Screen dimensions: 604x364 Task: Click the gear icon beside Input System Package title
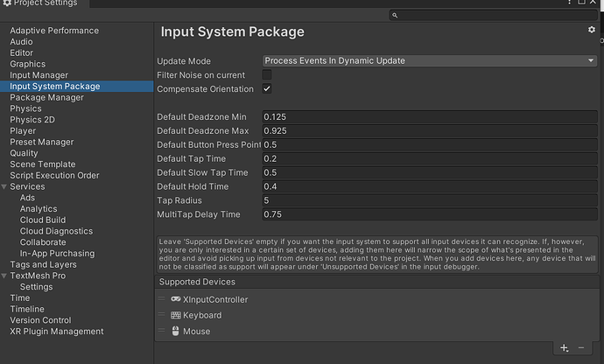coord(592,30)
